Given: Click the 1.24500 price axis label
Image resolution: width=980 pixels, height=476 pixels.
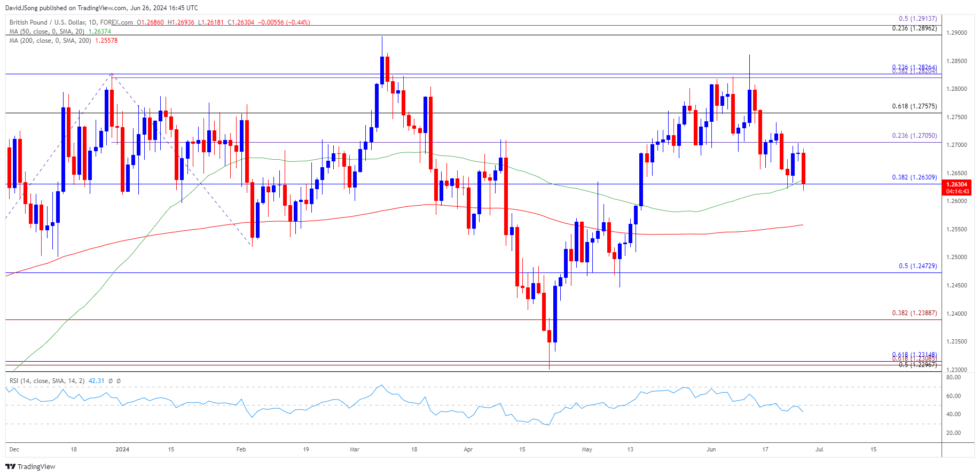Looking at the screenshot, I should point(957,286).
